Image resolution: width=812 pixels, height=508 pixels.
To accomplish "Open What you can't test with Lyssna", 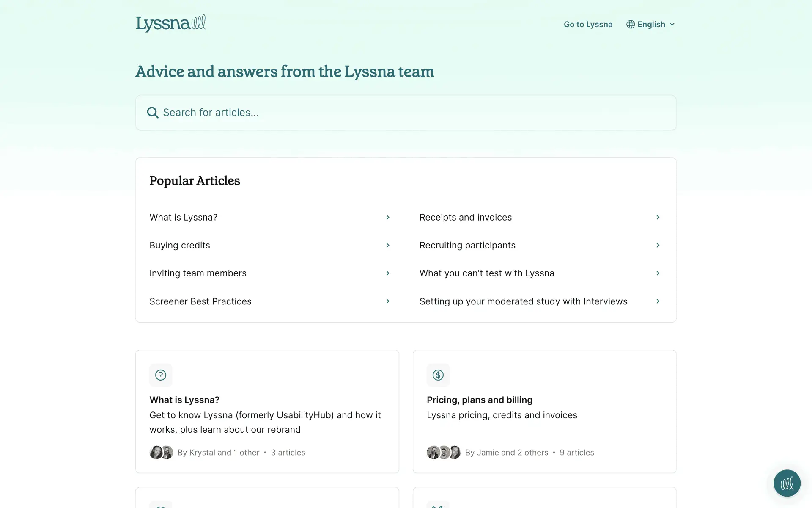I will tap(487, 273).
